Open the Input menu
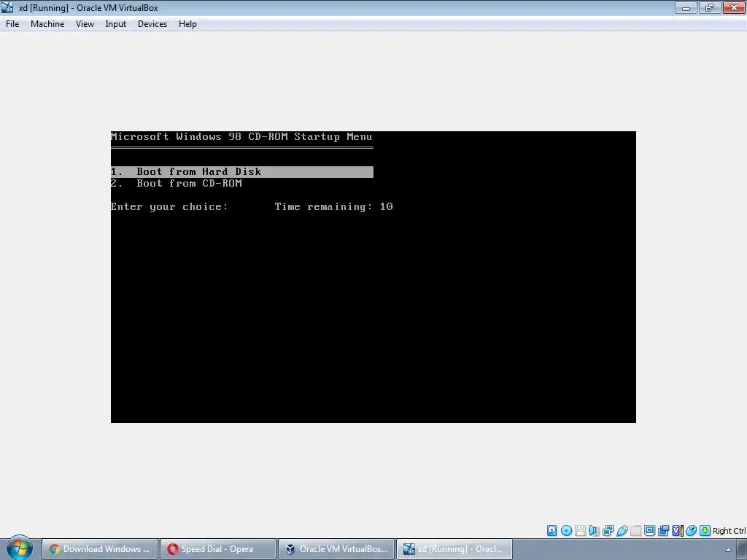 click(x=115, y=24)
